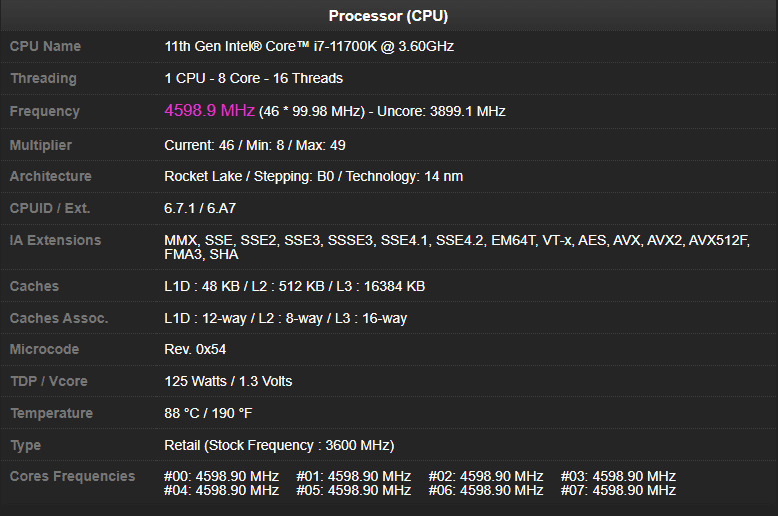Select the Type row label

coord(25,446)
